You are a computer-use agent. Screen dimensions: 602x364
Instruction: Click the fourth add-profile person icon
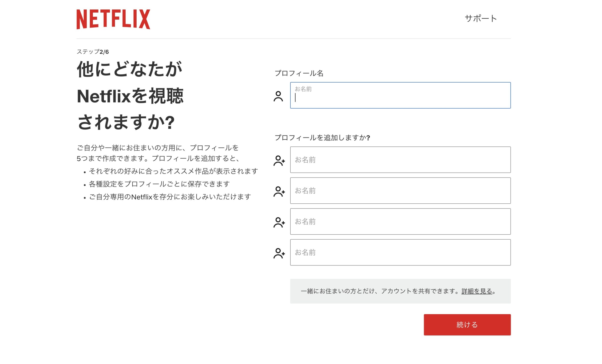click(x=279, y=253)
